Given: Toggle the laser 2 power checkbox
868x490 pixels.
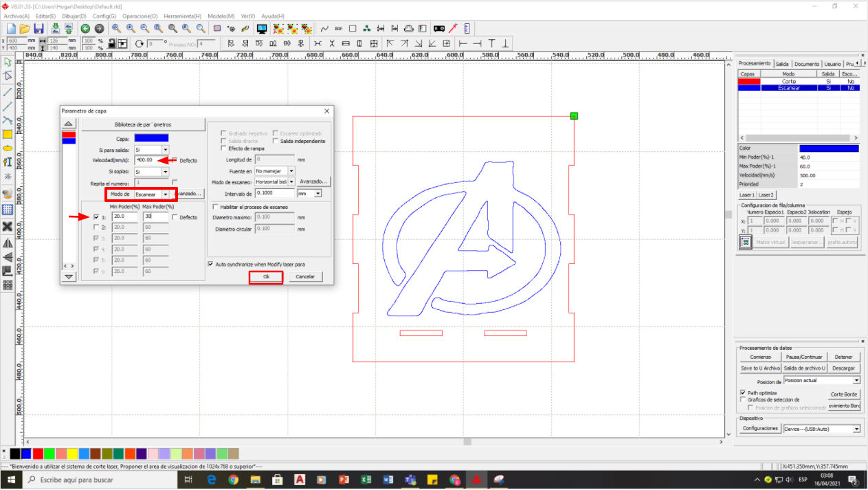Looking at the screenshot, I should 96,227.
